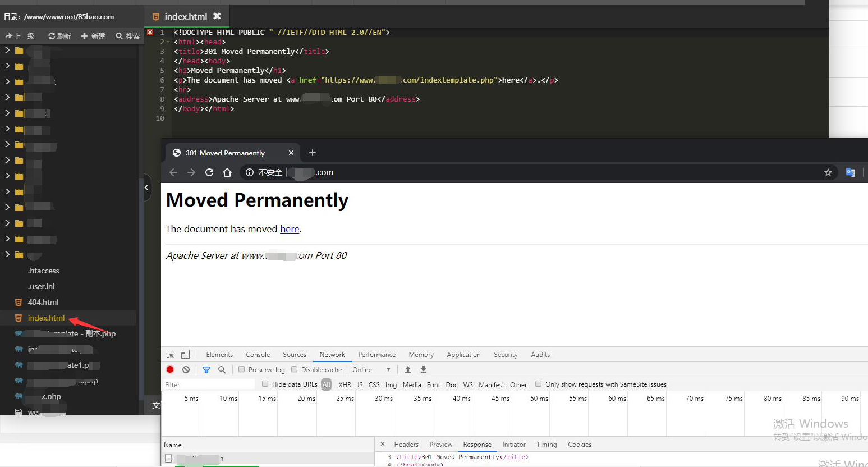Filter requests by Img
This screenshot has height=467, width=868.
pyautogui.click(x=391, y=384)
